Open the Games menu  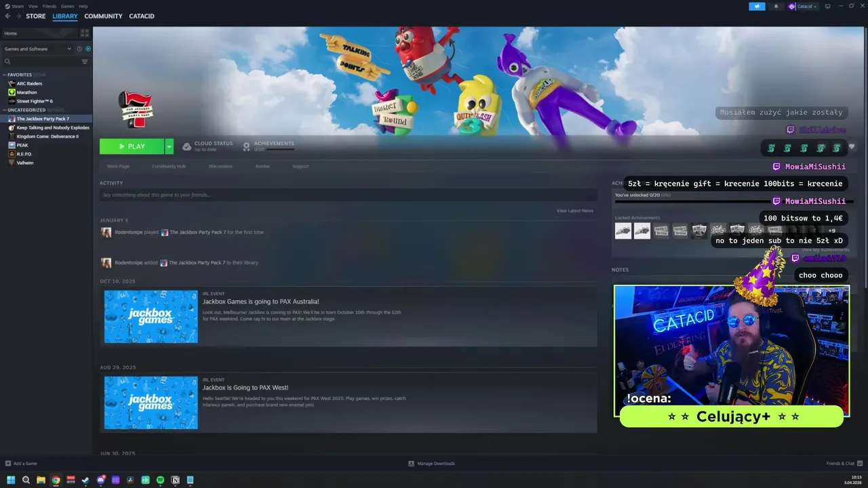pos(68,6)
